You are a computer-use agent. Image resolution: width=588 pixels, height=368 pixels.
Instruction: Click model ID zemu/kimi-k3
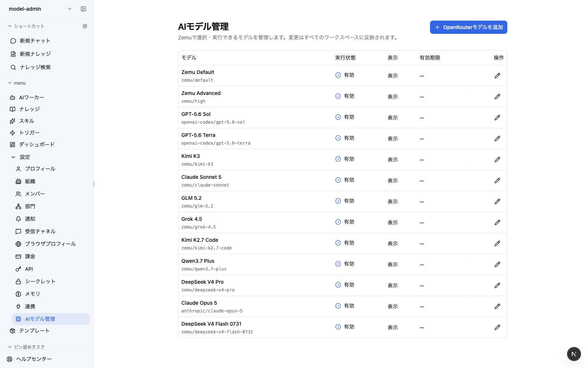point(197,164)
